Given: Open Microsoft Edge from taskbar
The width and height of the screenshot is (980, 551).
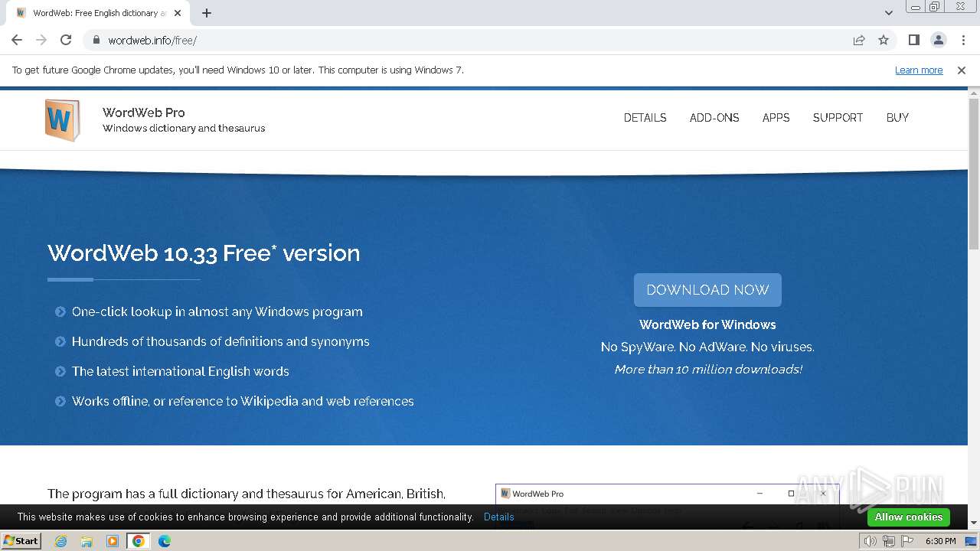Looking at the screenshot, I should pyautogui.click(x=165, y=541).
